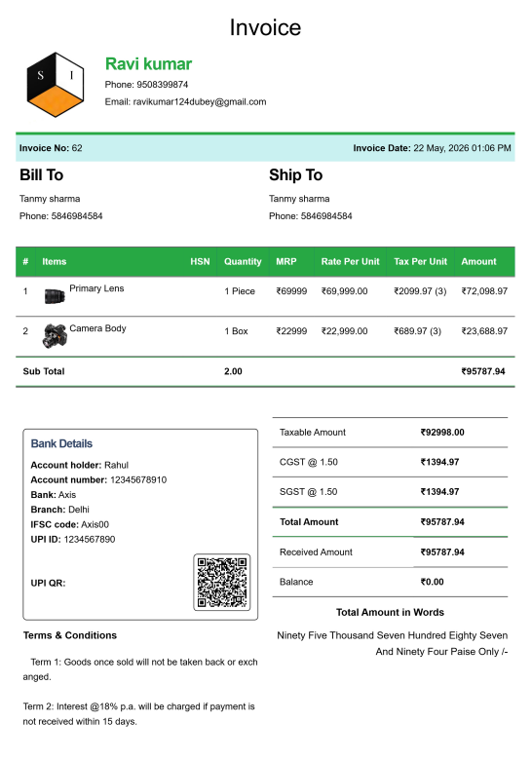The image size is (532, 761).
Task: Click the SGST @ 1.50 label
Action: [x=308, y=492]
